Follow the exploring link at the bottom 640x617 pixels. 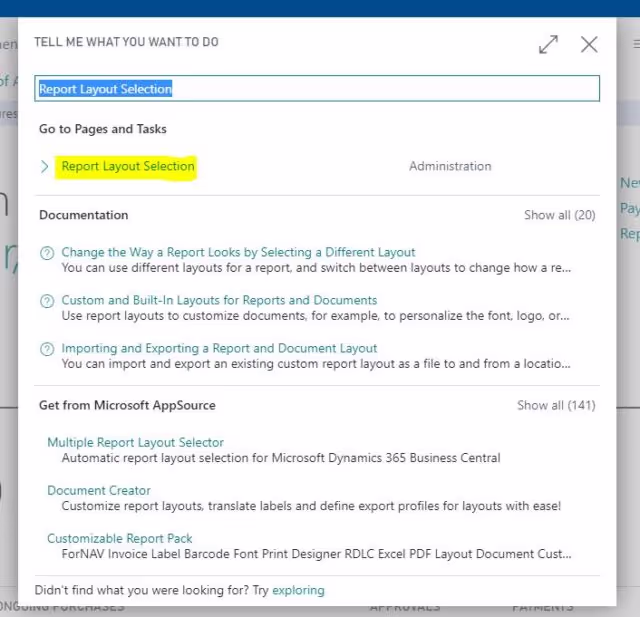point(298,590)
